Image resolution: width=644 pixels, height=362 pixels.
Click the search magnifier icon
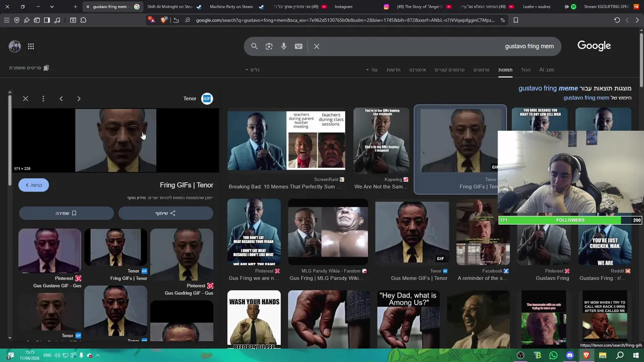coord(254,46)
